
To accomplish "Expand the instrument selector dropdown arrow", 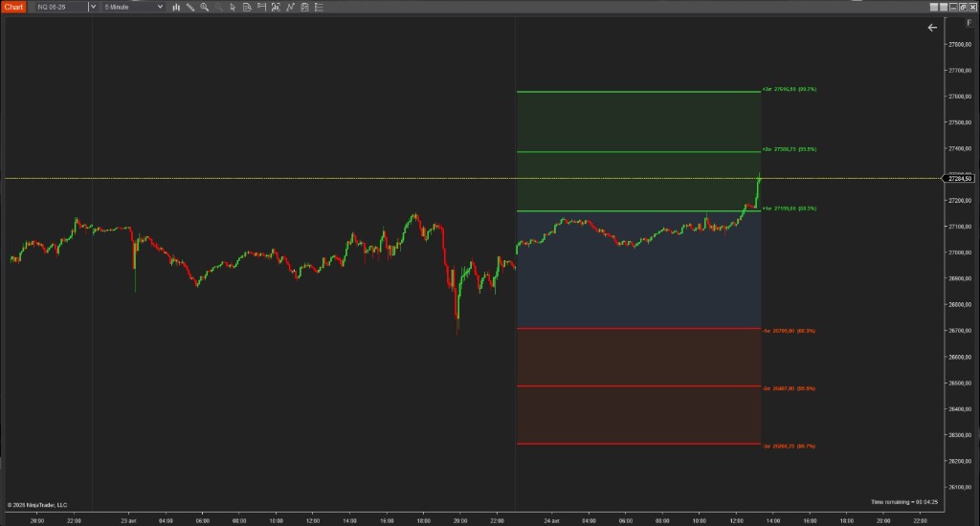I will click(x=92, y=7).
